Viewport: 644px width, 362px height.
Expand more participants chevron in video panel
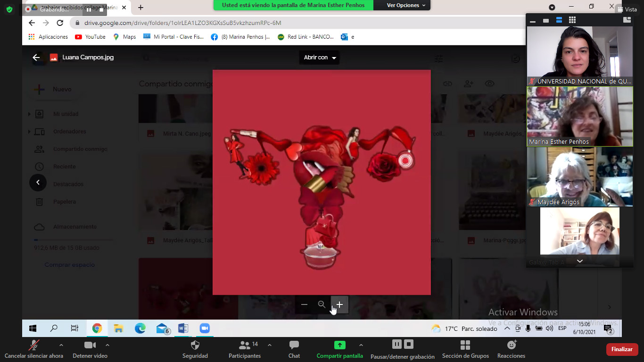tap(579, 261)
